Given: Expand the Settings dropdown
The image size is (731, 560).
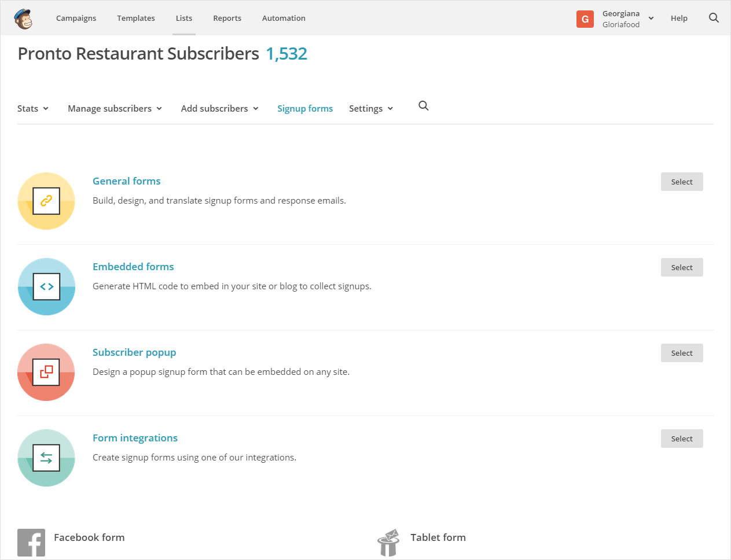Looking at the screenshot, I should pyautogui.click(x=371, y=108).
